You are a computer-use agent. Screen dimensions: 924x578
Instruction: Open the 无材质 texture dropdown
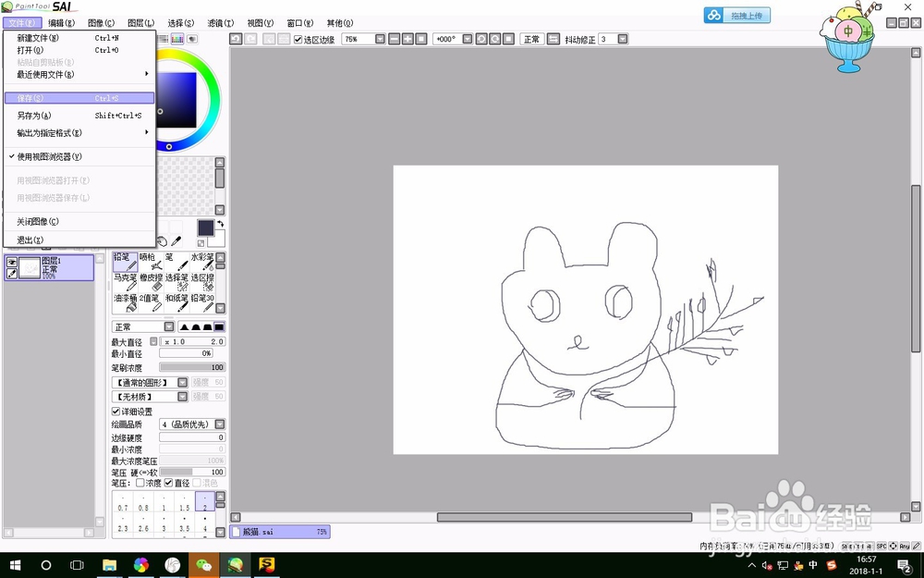pos(183,397)
